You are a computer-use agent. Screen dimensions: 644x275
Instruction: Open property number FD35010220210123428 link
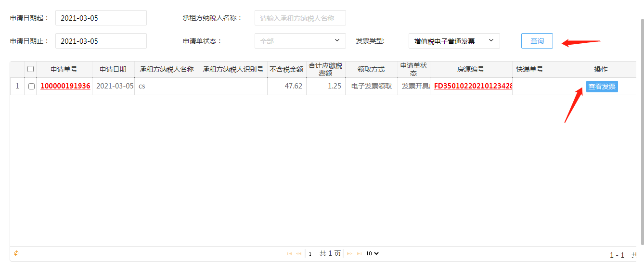(473, 86)
